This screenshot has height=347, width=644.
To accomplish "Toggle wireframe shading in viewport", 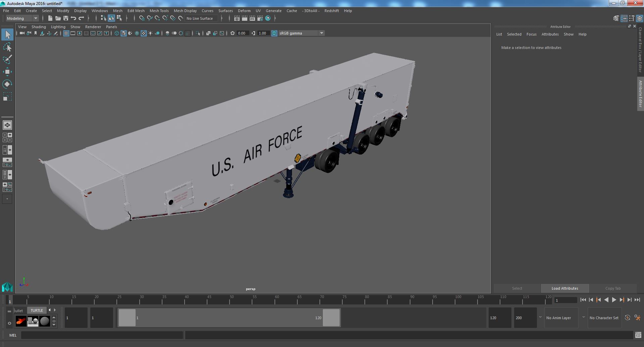I will click(x=116, y=33).
